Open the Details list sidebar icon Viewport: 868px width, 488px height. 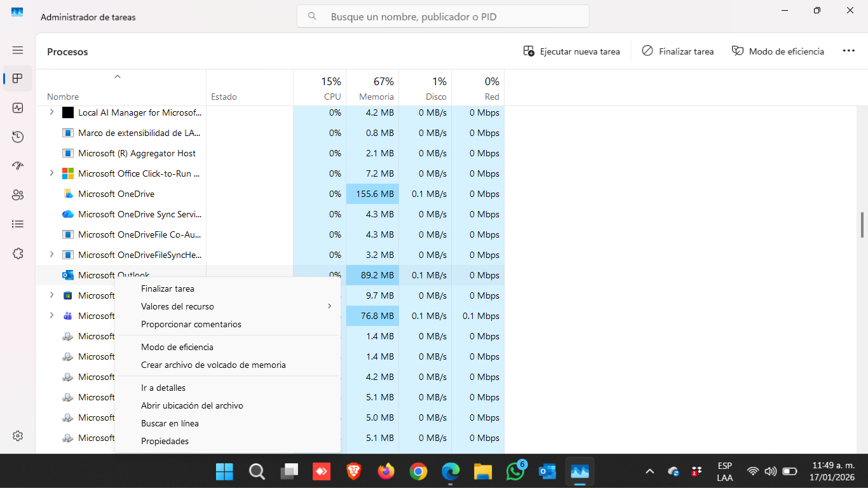tap(18, 224)
